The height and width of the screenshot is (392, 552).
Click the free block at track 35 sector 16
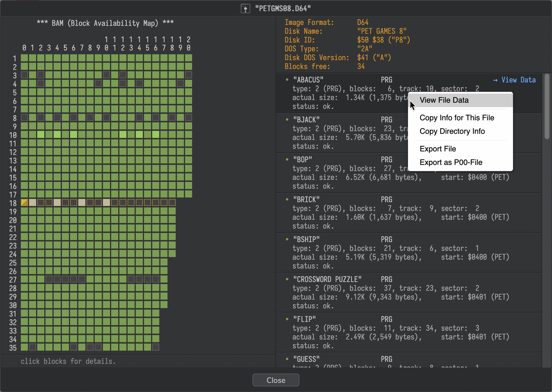pos(156,347)
